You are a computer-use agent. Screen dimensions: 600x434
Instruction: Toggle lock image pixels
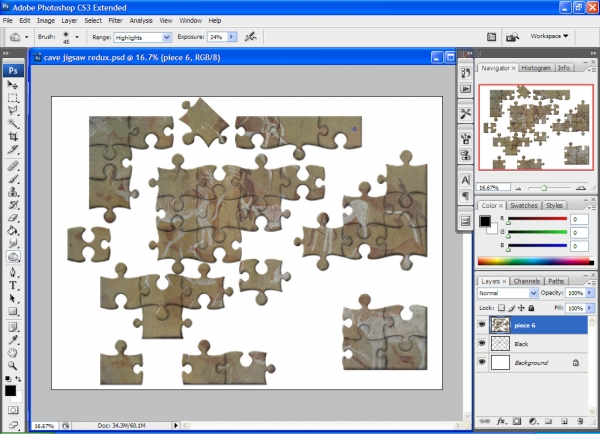(x=512, y=308)
